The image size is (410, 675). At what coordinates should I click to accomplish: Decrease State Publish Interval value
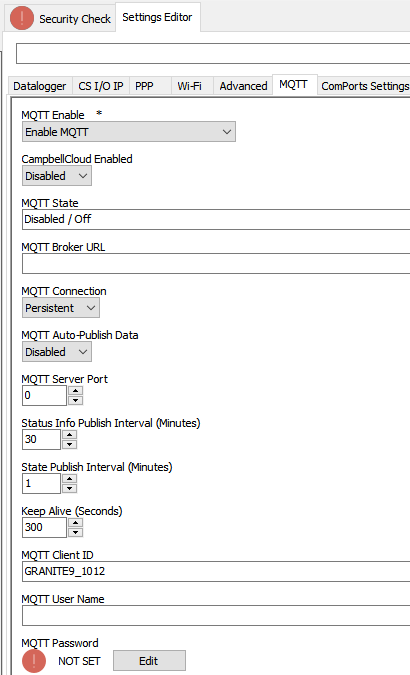point(69,488)
